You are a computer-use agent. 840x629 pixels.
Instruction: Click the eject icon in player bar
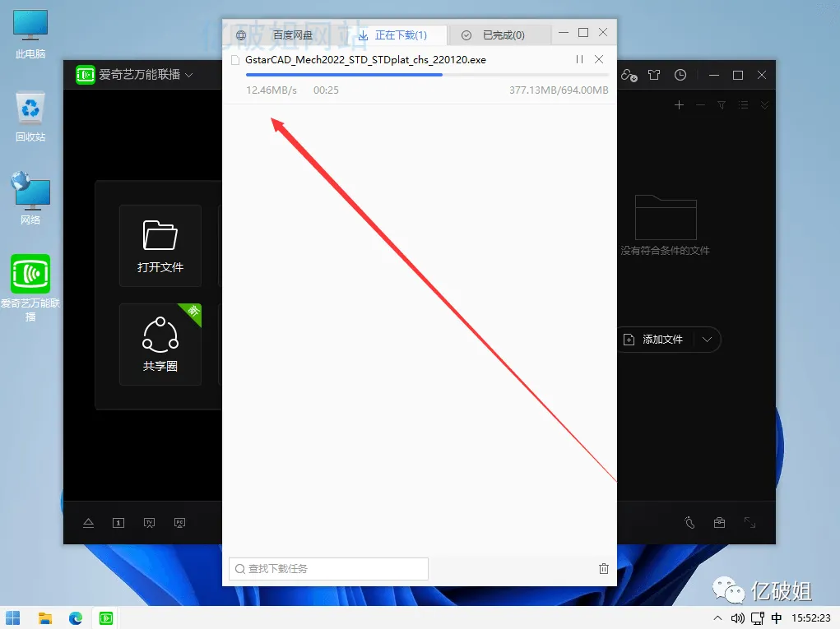88,522
